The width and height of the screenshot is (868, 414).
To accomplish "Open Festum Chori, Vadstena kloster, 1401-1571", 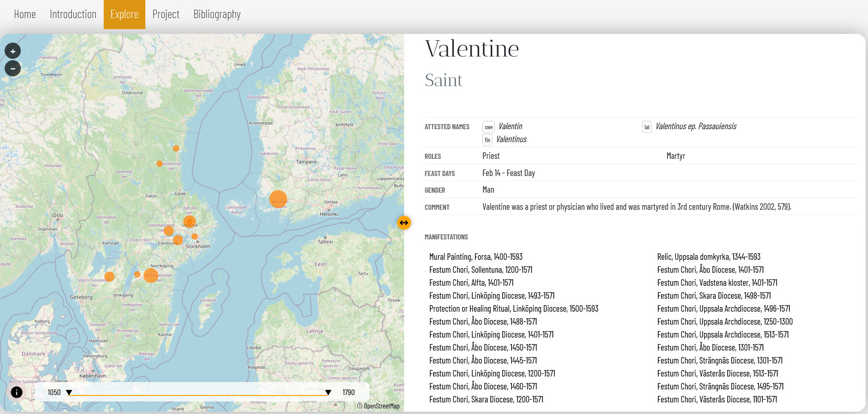I will click(717, 283).
